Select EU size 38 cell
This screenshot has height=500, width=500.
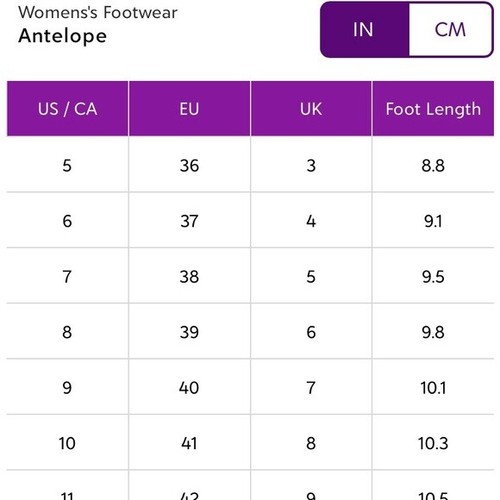point(189,276)
